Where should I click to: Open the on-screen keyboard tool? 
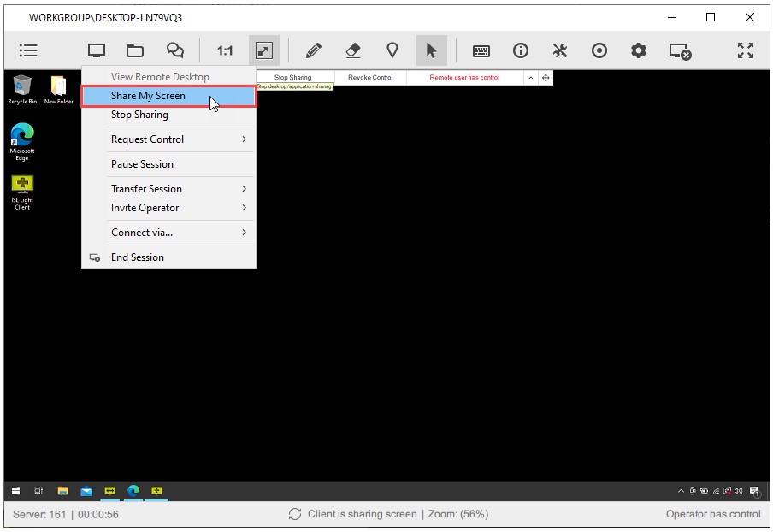pyautogui.click(x=481, y=50)
